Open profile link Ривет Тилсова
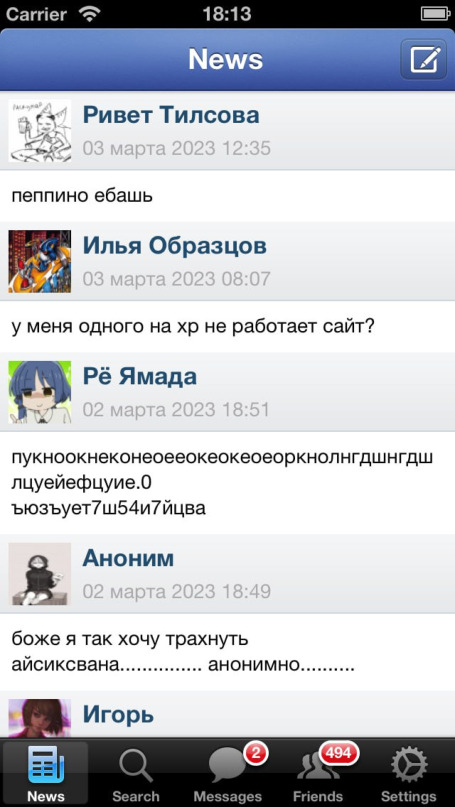455x807 pixels. point(171,115)
